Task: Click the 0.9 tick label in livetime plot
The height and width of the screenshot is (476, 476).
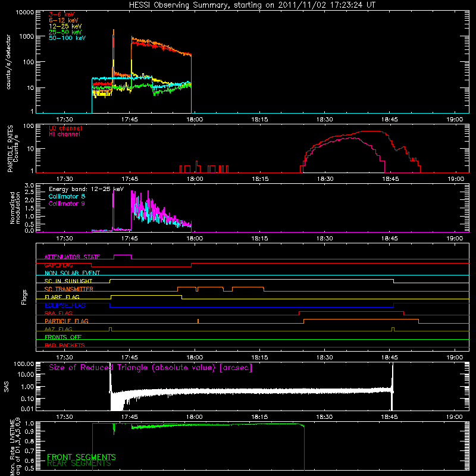Action: tap(30, 431)
